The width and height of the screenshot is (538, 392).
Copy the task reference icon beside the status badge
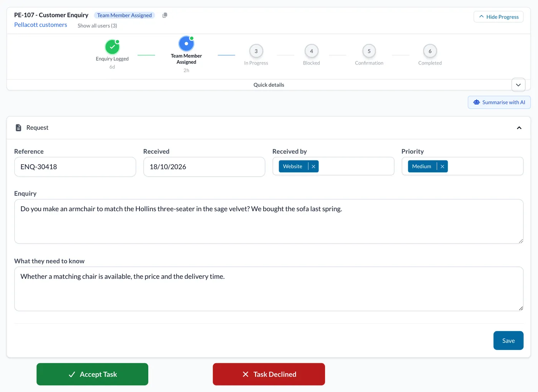click(165, 15)
